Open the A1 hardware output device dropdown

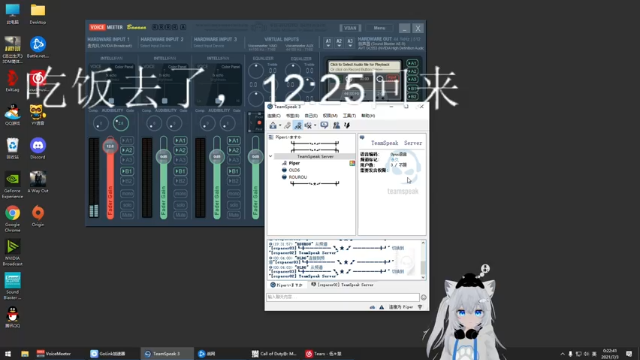(328, 43)
